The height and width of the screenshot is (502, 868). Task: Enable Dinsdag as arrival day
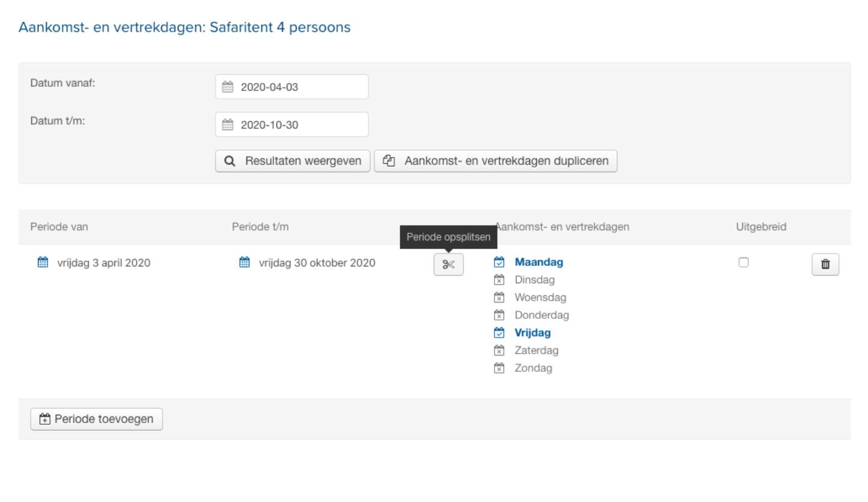click(499, 280)
